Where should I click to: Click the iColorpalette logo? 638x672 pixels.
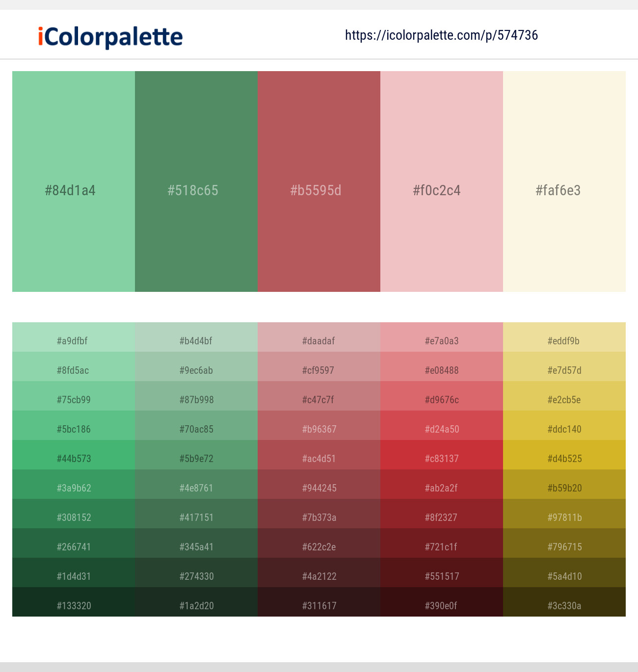(109, 36)
